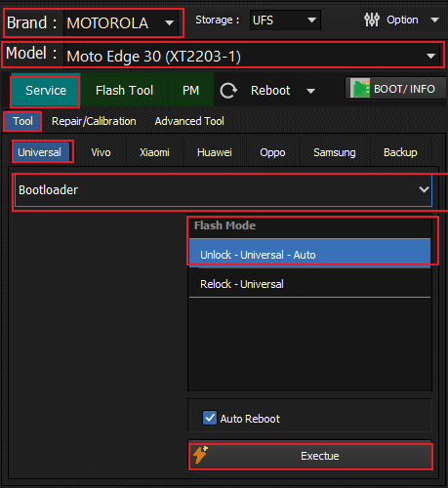
Task: Switch to the Flash Tool tab
Action: [x=124, y=91]
